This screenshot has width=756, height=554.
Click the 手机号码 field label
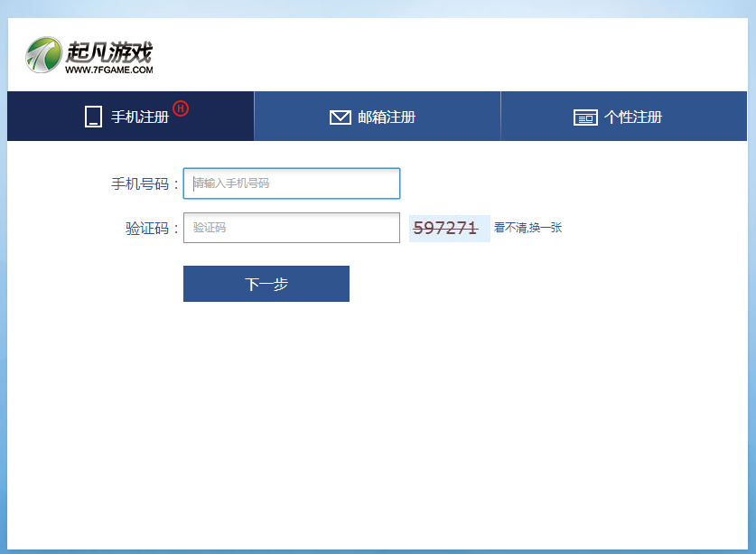(145, 183)
